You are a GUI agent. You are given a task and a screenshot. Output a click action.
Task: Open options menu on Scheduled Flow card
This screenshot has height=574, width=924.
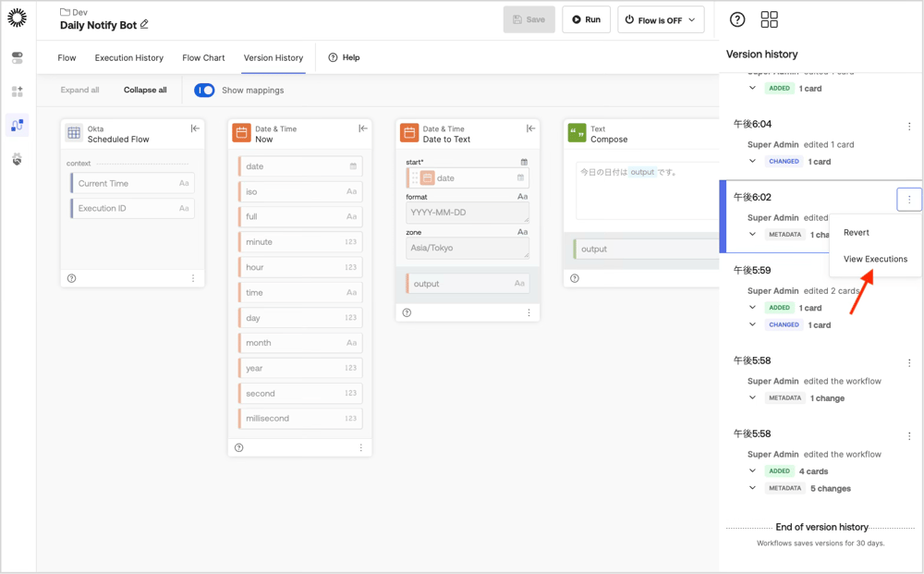click(x=193, y=278)
